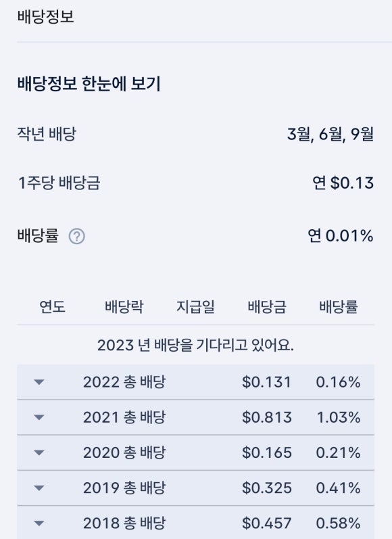Click the 배당정보 한눈에 보기 heading
Screen dimensions: 392x539
tap(89, 84)
